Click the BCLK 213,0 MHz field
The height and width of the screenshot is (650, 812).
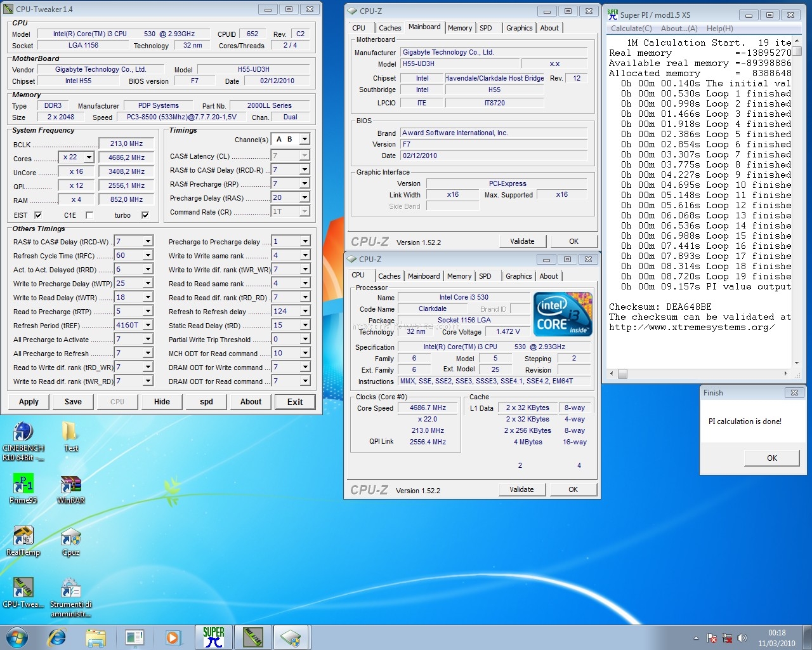tap(126, 144)
